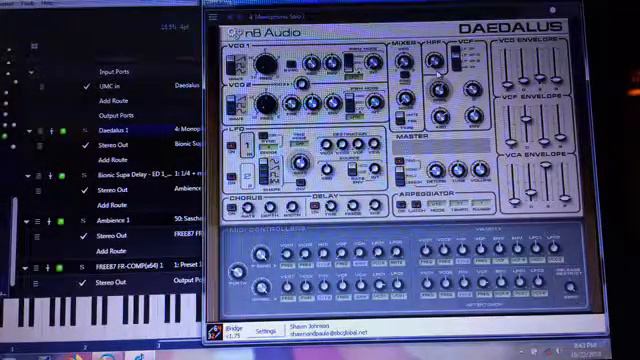The height and width of the screenshot is (360, 640).
Task: Collapse the Bionic Supa Delay track arrow
Action: click(28, 176)
